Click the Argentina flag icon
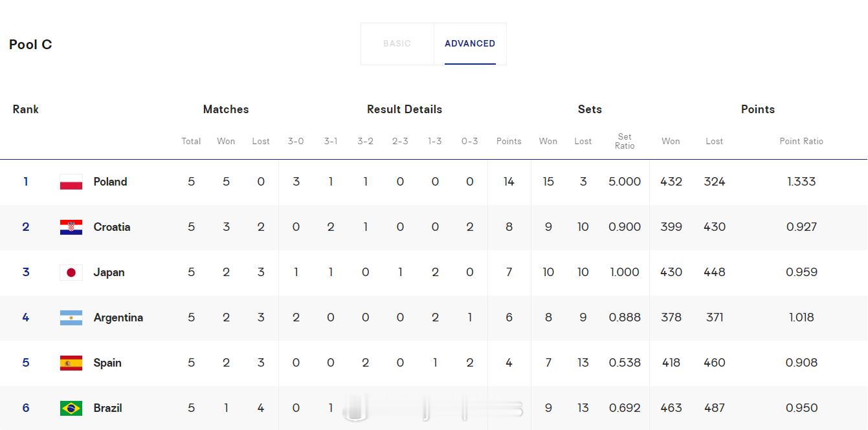This screenshot has height=430, width=868. click(x=71, y=317)
